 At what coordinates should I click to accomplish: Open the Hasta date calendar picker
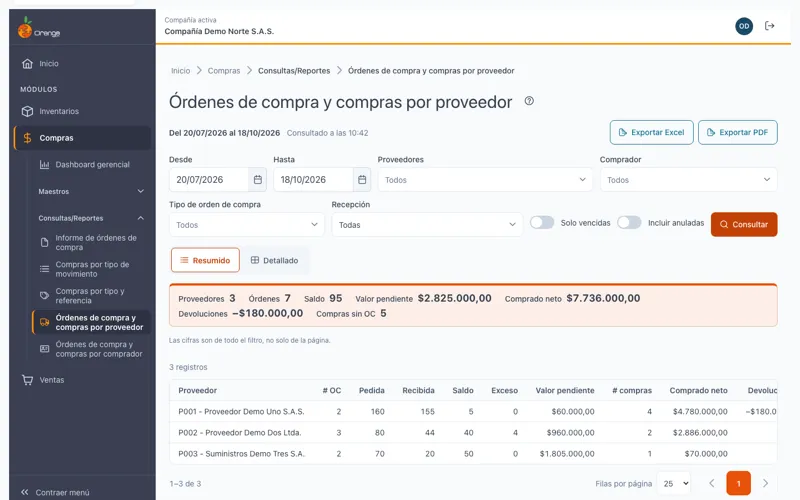pos(362,180)
